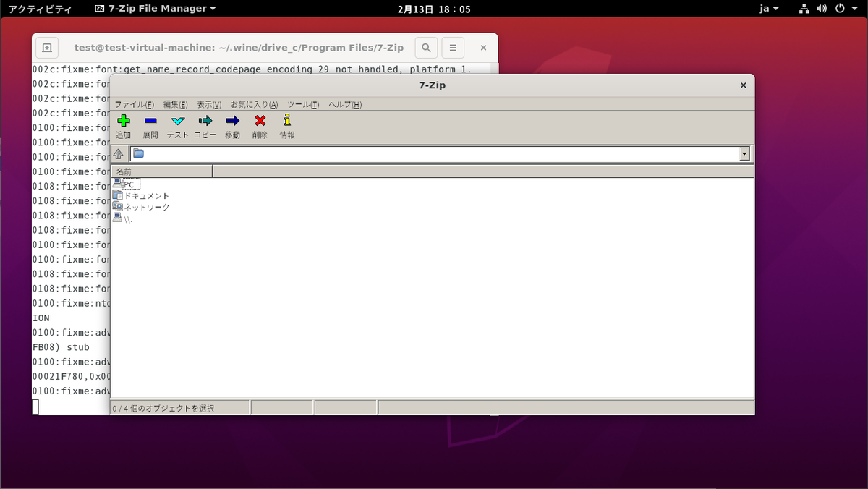This screenshot has width=868, height=489.
Task: Click the blue Extract (展開) toolbar icon
Action: [x=150, y=121]
